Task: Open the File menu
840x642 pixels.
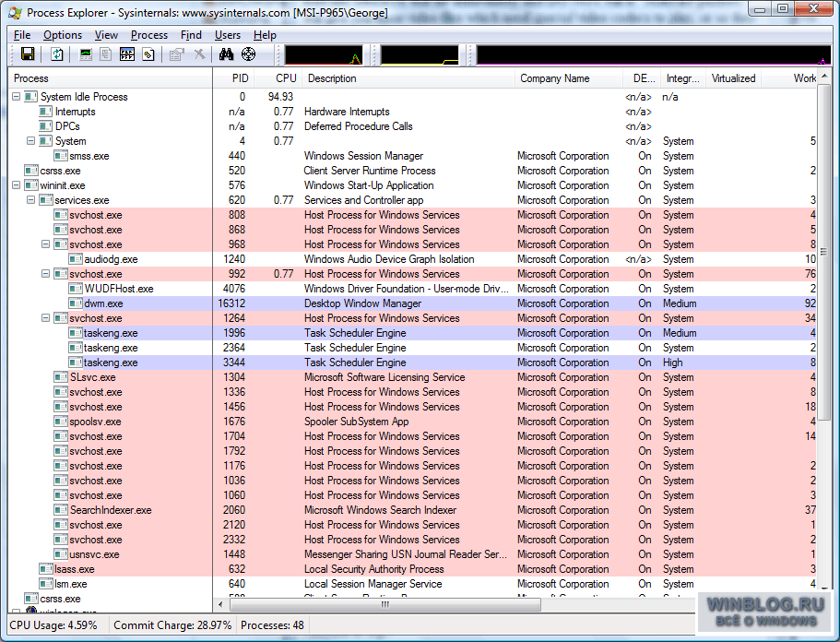Action: 22,35
